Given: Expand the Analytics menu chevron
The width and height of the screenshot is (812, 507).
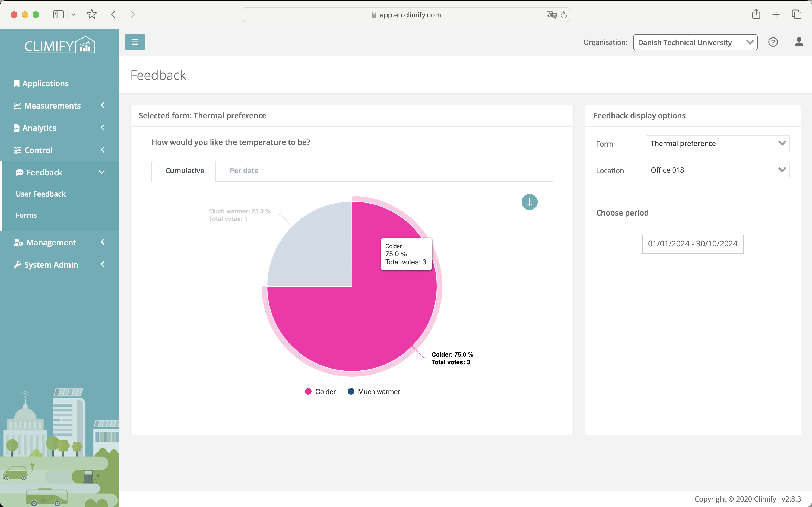Looking at the screenshot, I should [x=103, y=127].
